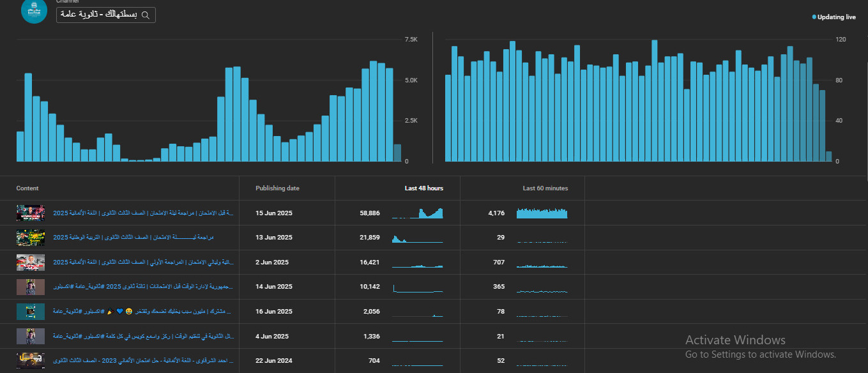Open thumbnail of the 2 Jun 2025 video
Image resolution: width=868 pixels, height=373 pixels.
[31, 262]
